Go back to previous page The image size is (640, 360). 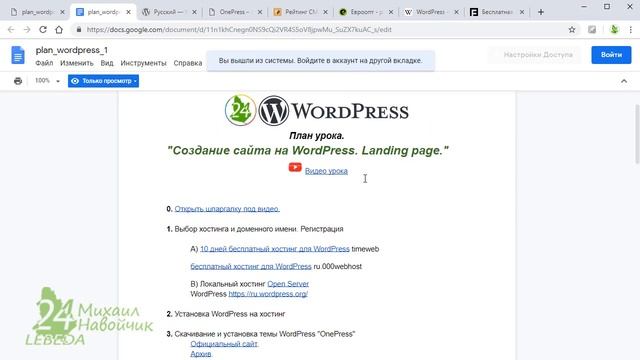11,29
